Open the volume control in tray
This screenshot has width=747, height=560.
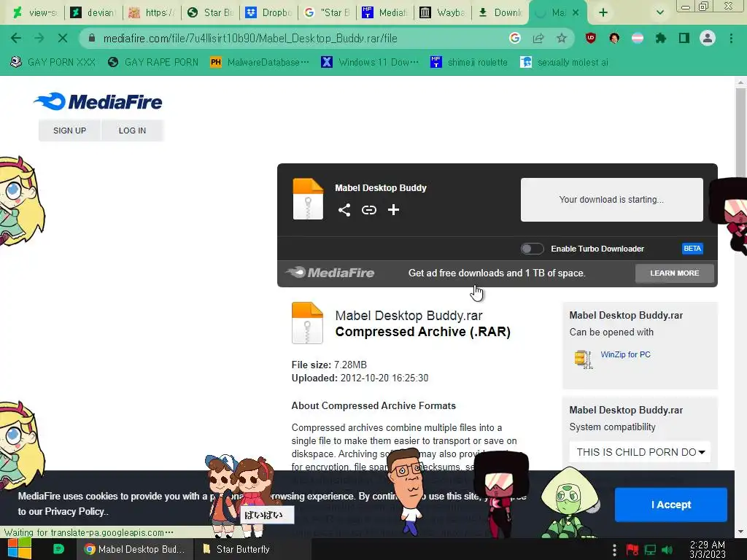point(667,550)
